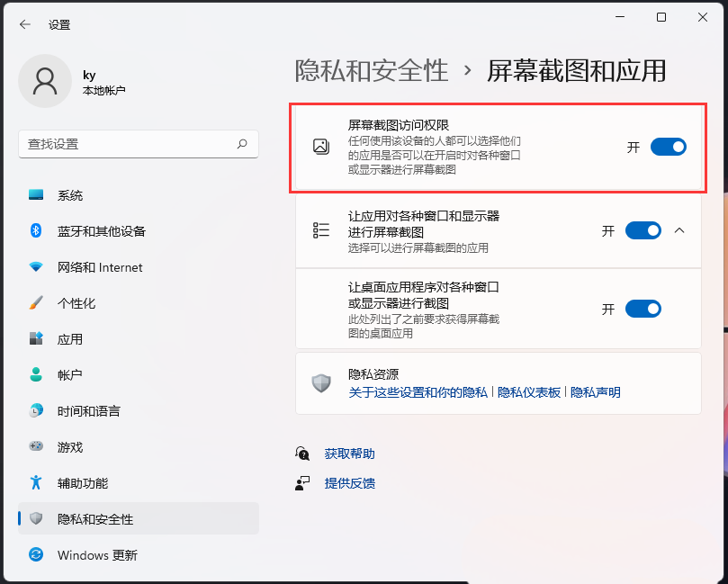Click the 系统 monitor icon
This screenshot has height=584, width=728.
tap(36, 194)
